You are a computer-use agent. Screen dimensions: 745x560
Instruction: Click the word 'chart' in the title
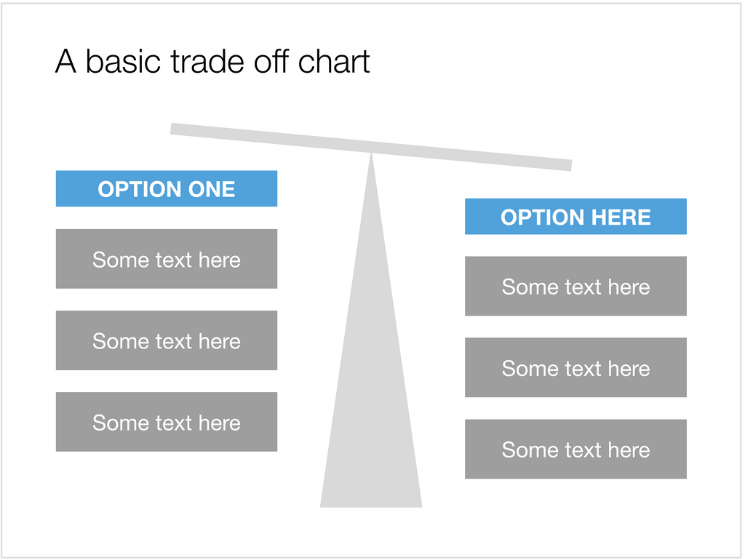(333, 62)
